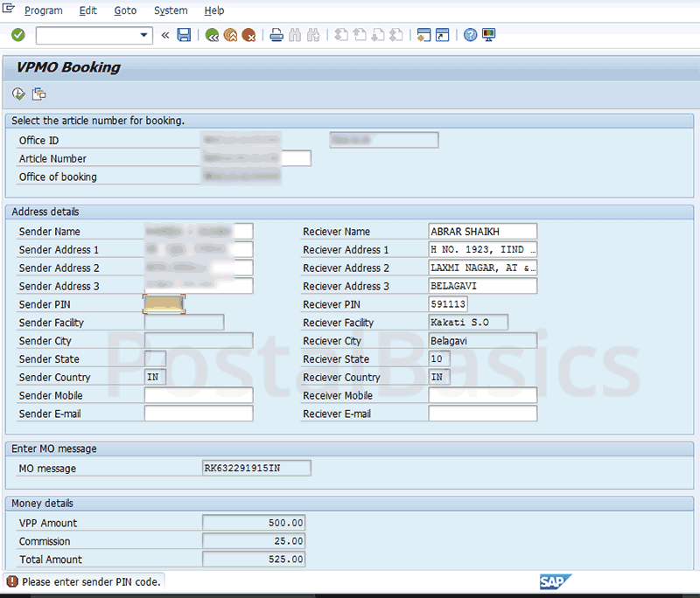This screenshot has width=700, height=598.
Task: Click the green Back arrow icon
Action: pyautogui.click(x=212, y=35)
